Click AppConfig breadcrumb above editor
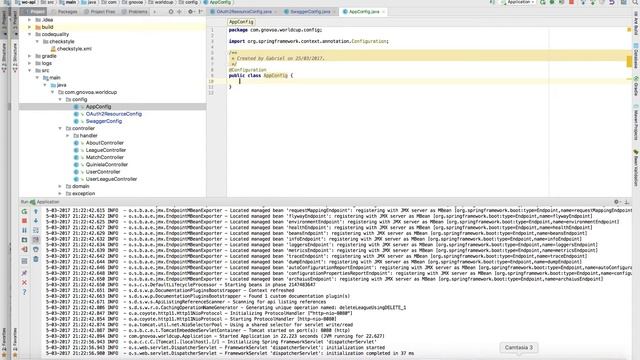 241,22
